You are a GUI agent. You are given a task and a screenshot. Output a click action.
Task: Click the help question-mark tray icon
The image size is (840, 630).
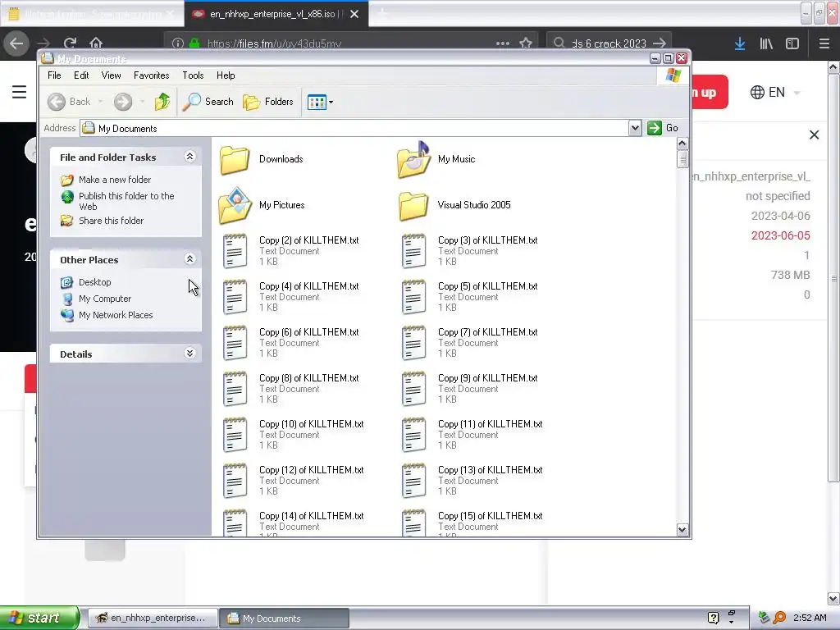(x=713, y=619)
